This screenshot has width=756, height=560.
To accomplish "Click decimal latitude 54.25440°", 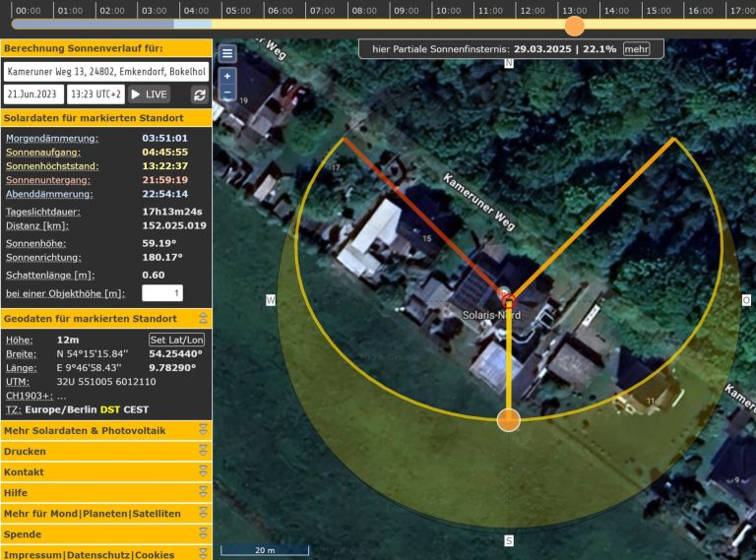I will click(175, 353).
